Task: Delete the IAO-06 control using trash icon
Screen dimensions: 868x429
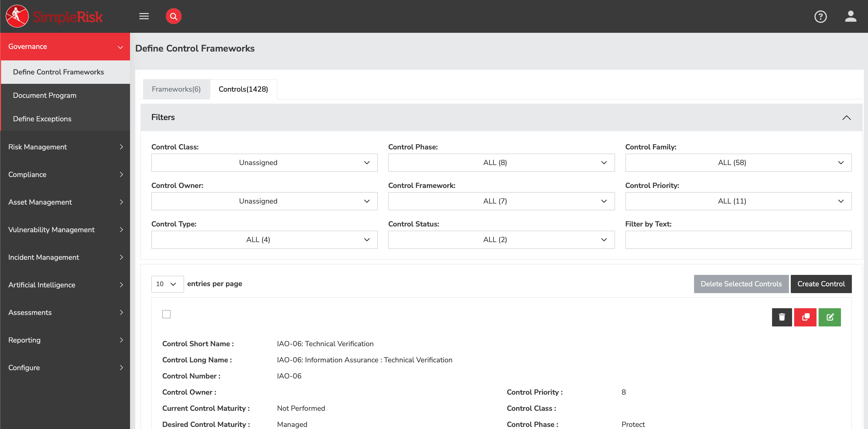Action: pyautogui.click(x=782, y=317)
